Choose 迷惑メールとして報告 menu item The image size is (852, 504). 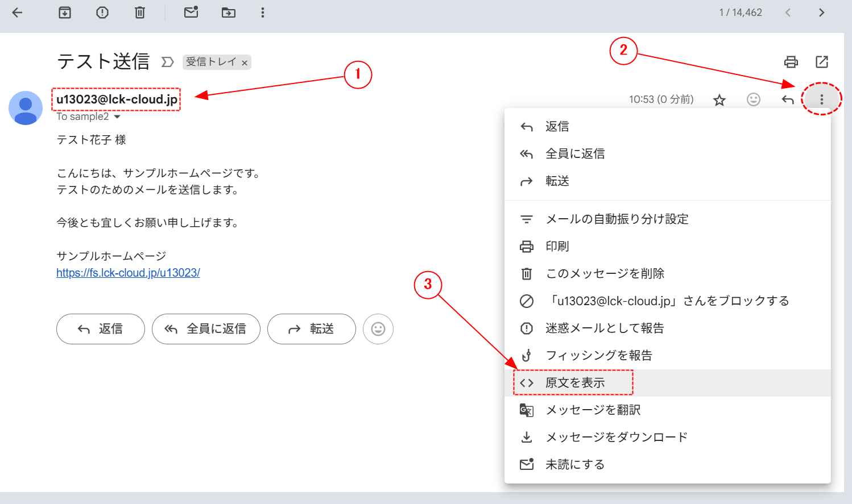(668, 328)
